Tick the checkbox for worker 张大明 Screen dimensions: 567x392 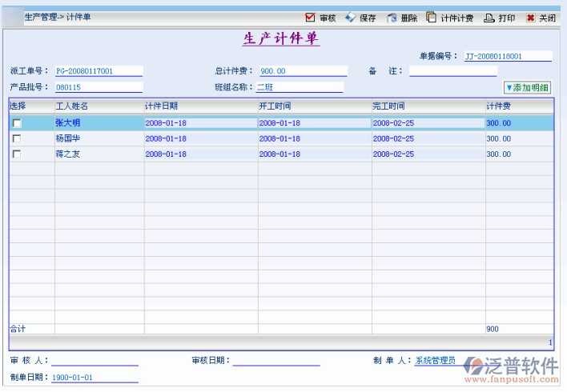[17, 123]
